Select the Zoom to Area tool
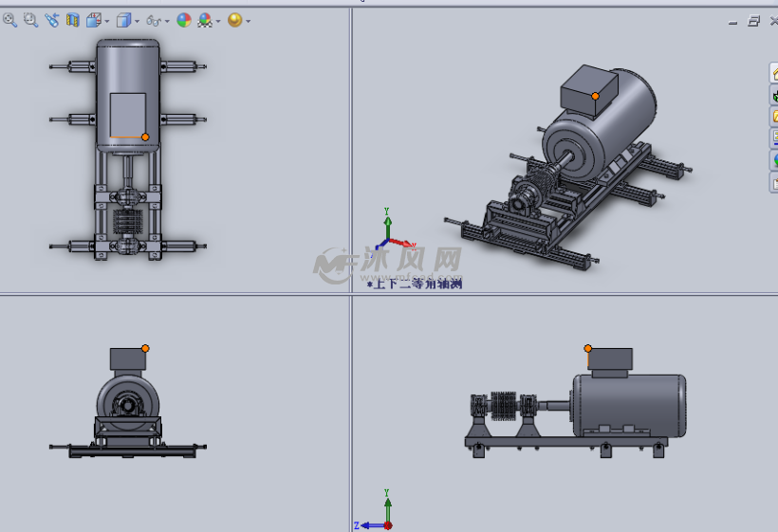This screenshot has width=778, height=532. click(x=30, y=20)
